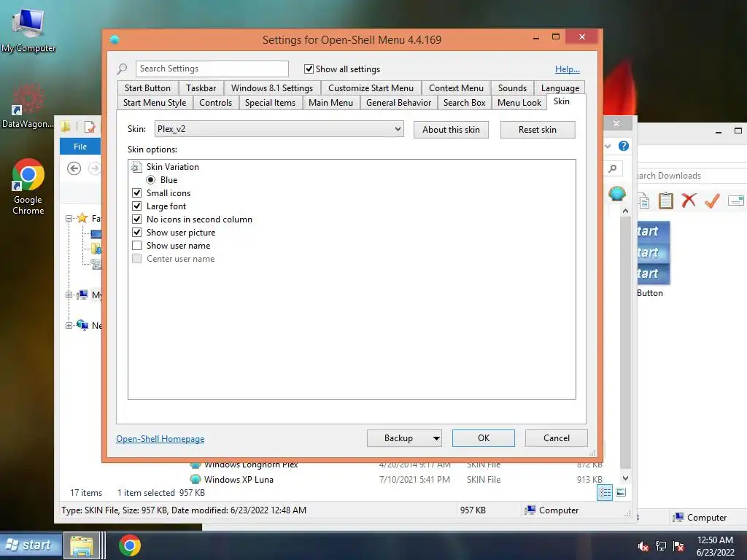This screenshot has width=747, height=560.
Task: Click the blue Help question mark icon
Action: (623, 146)
